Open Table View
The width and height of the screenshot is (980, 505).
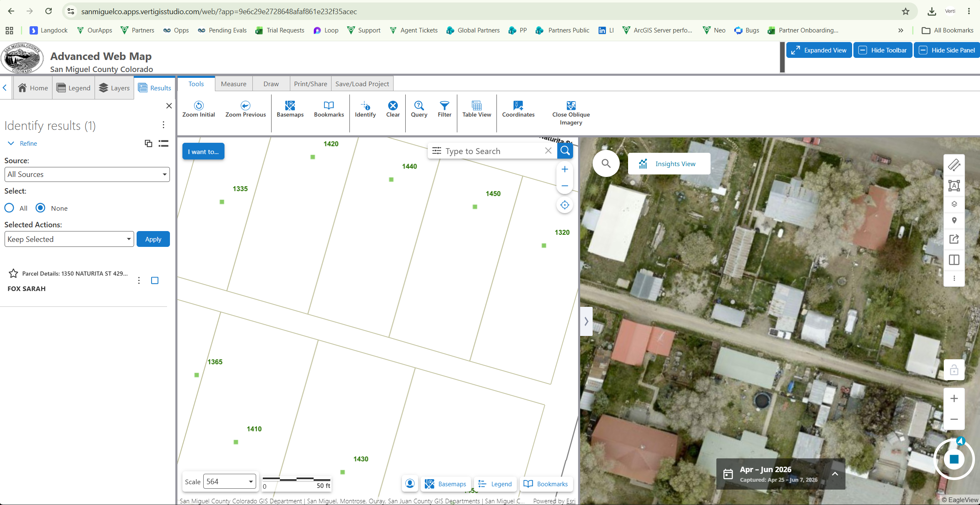pos(476,109)
